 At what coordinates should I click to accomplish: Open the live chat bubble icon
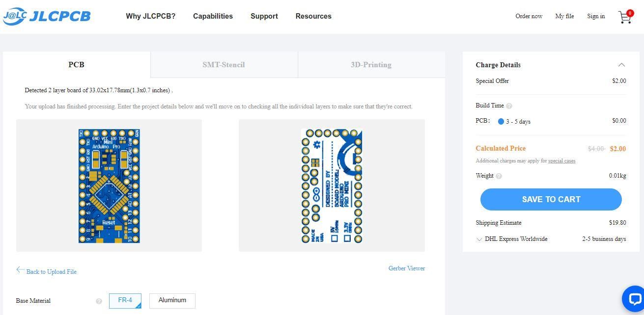point(634,299)
